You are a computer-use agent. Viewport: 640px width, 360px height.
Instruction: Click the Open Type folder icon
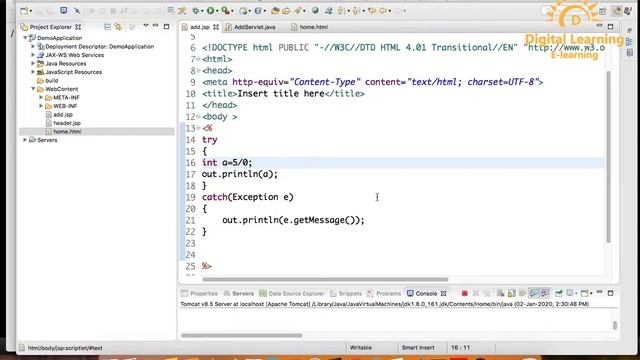click(275, 11)
